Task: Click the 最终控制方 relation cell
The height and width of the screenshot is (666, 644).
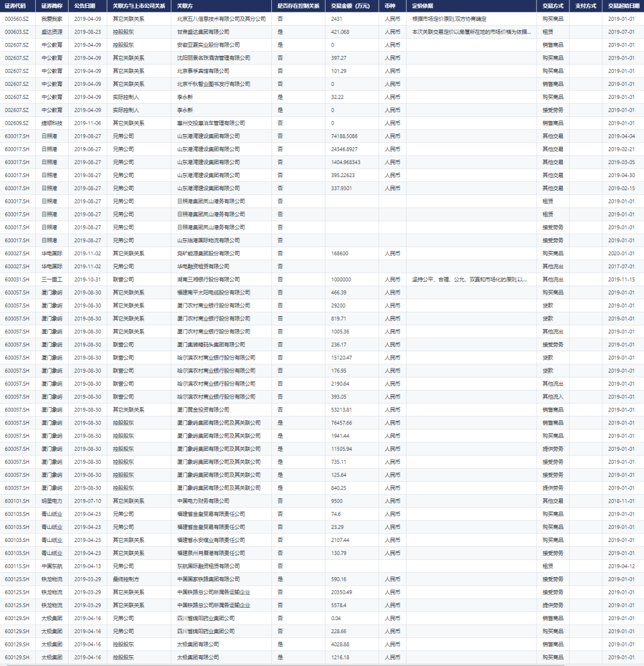Action: 126,580
